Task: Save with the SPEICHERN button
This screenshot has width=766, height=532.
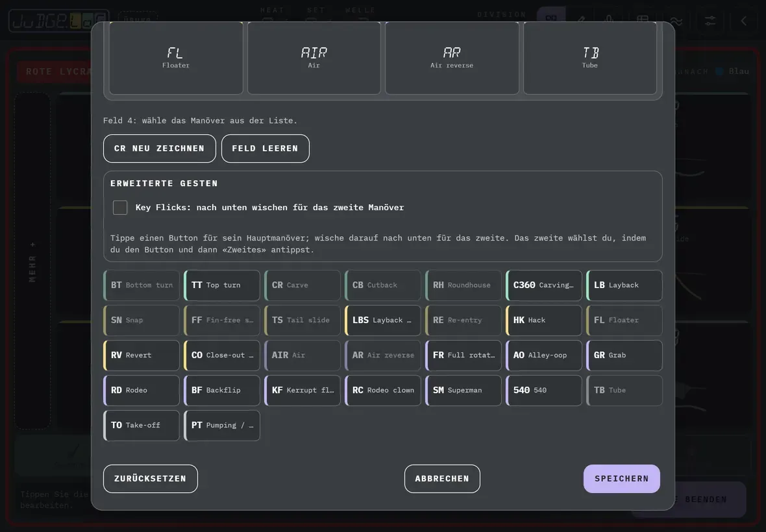Action: pyautogui.click(x=621, y=479)
